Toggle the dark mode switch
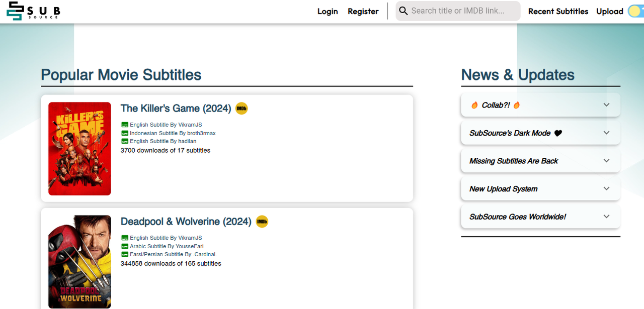644x309 pixels. 635,11
